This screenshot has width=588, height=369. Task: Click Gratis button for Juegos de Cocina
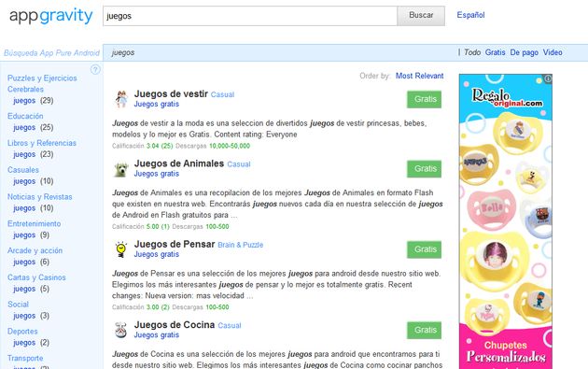[424, 331]
